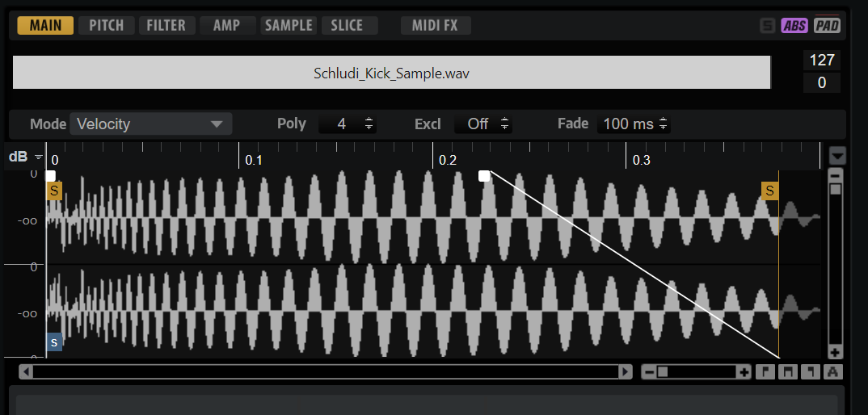Open the MIDI FX tab
The width and height of the screenshot is (868, 415).
tap(435, 25)
